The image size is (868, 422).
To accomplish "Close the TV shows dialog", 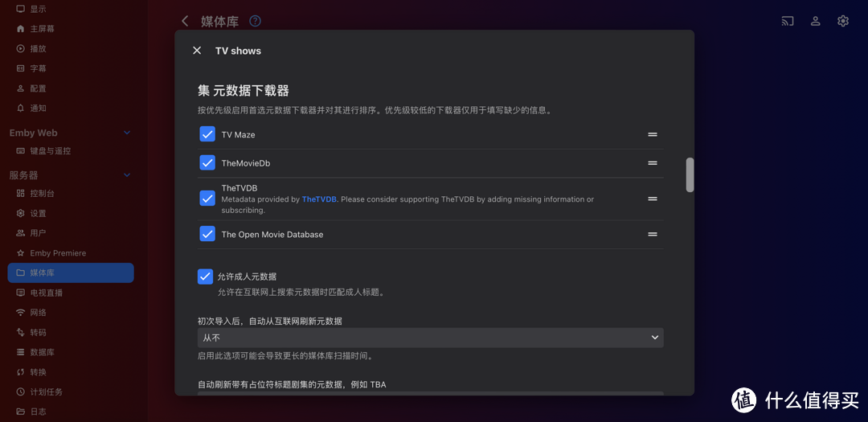I will (197, 51).
